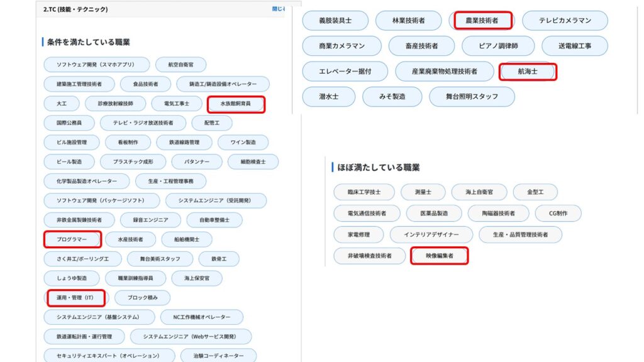This screenshot has width=644, height=362.
Task: Choose the テレビカメラマン occupation tag
Action: tap(565, 21)
